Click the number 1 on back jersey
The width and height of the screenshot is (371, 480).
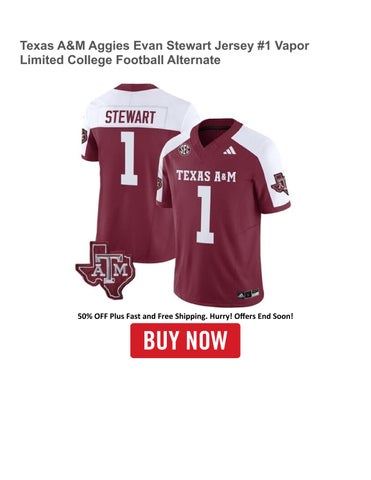pyautogui.click(x=129, y=158)
